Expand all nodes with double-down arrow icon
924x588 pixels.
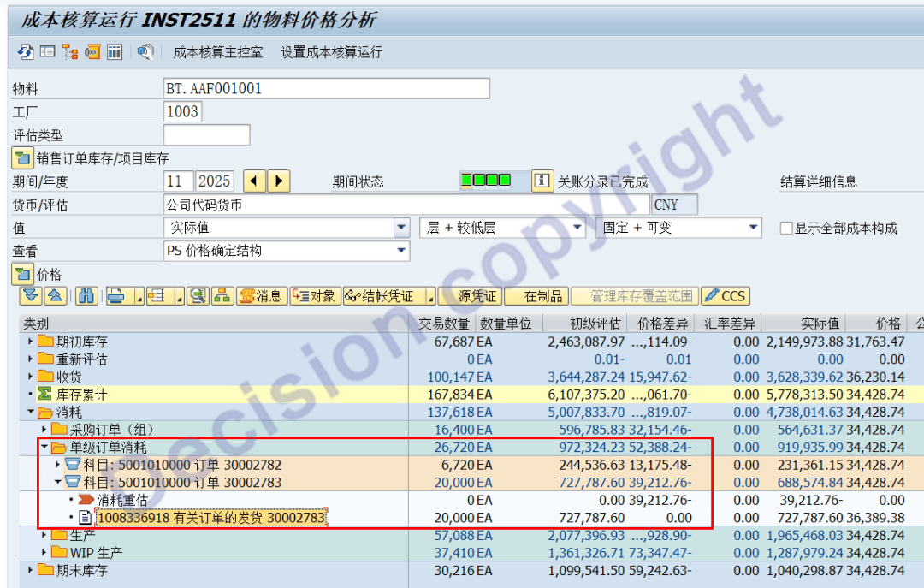click(31, 296)
